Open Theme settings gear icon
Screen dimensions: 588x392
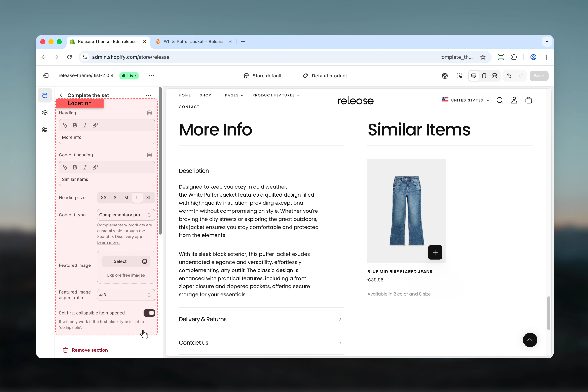coord(45,112)
